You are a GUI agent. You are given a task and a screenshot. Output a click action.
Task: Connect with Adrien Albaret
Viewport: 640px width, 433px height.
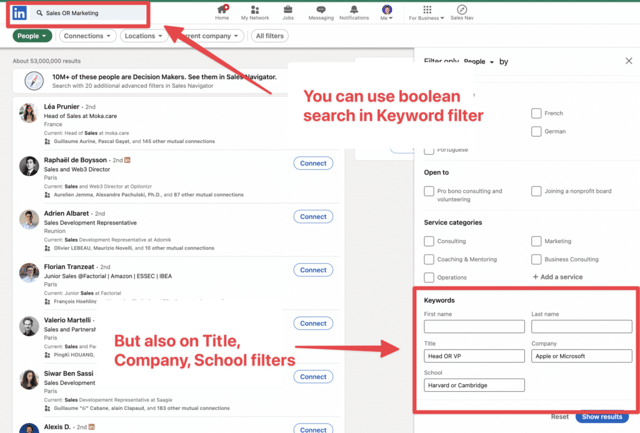313,217
